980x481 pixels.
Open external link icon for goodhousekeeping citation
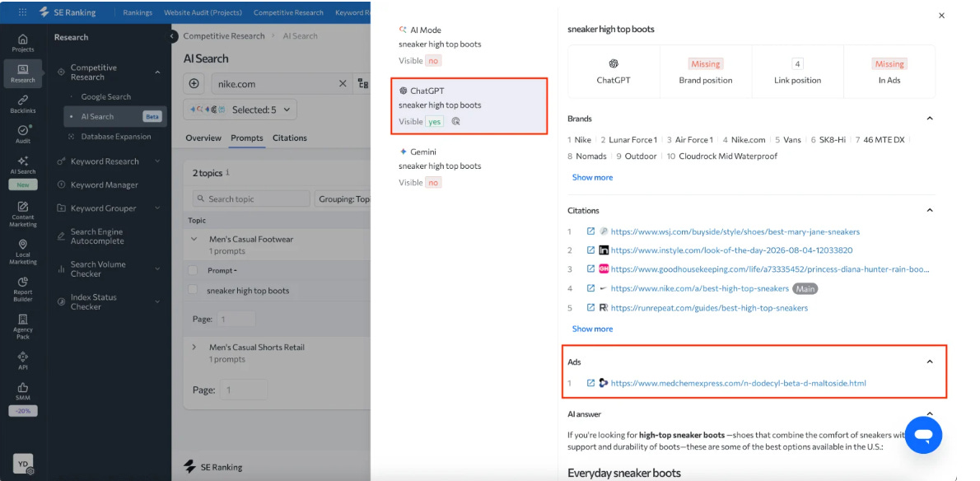tap(590, 269)
